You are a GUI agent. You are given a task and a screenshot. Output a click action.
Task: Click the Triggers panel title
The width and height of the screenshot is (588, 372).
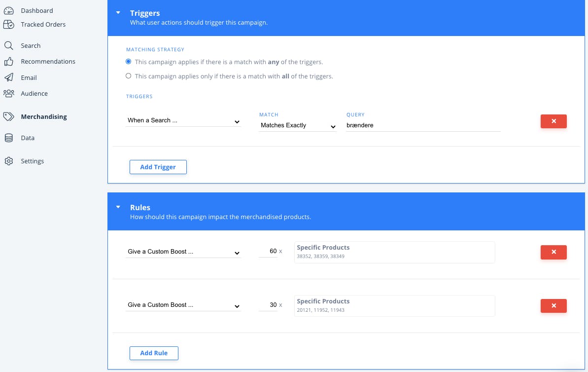[x=145, y=13]
